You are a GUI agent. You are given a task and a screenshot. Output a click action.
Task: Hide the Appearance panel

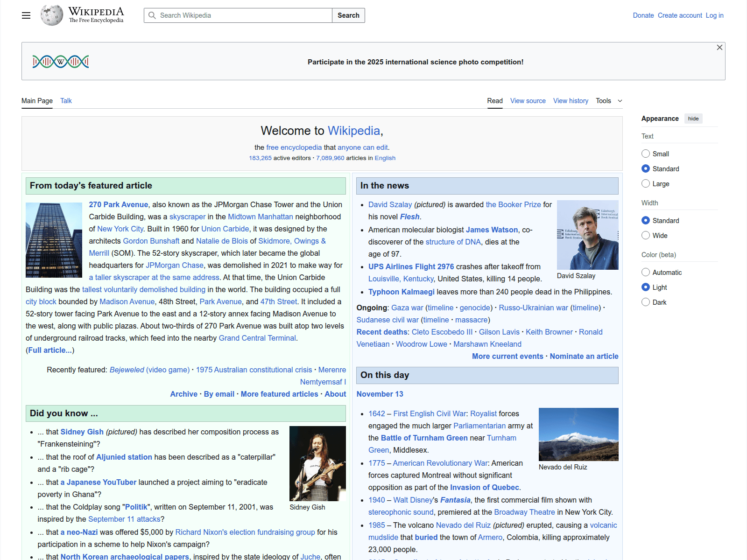(693, 119)
